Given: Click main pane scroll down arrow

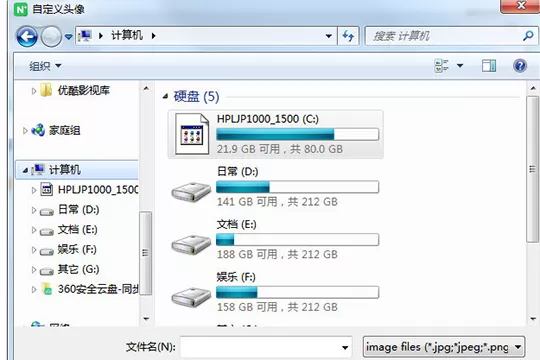Looking at the screenshot, I should (x=533, y=319).
